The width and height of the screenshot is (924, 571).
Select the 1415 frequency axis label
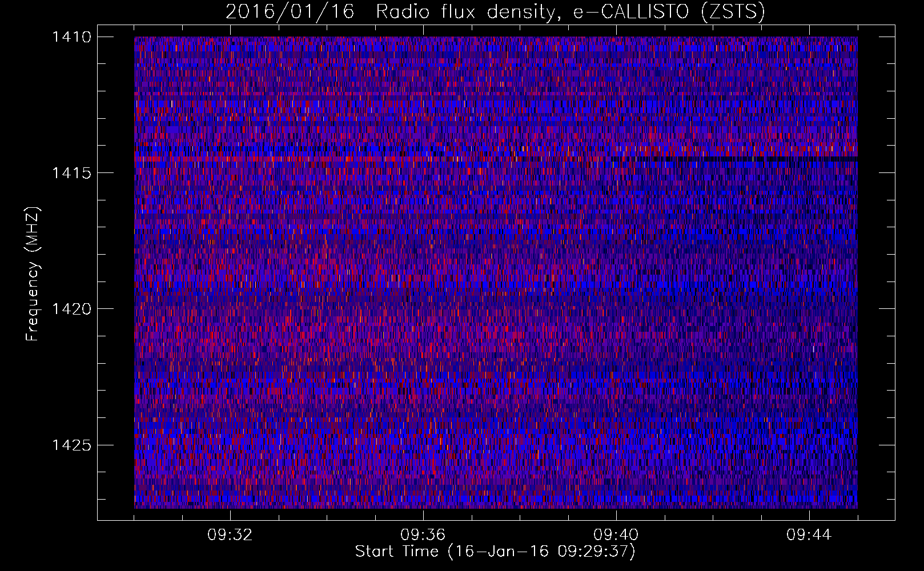coord(71,173)
